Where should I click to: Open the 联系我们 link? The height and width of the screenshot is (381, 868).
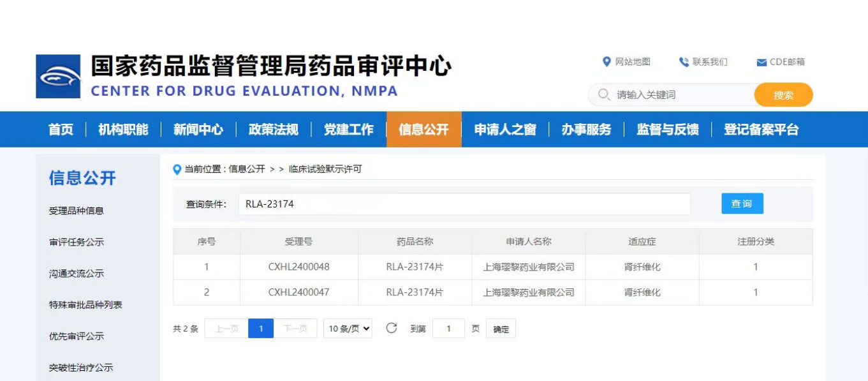click(710, 62)
